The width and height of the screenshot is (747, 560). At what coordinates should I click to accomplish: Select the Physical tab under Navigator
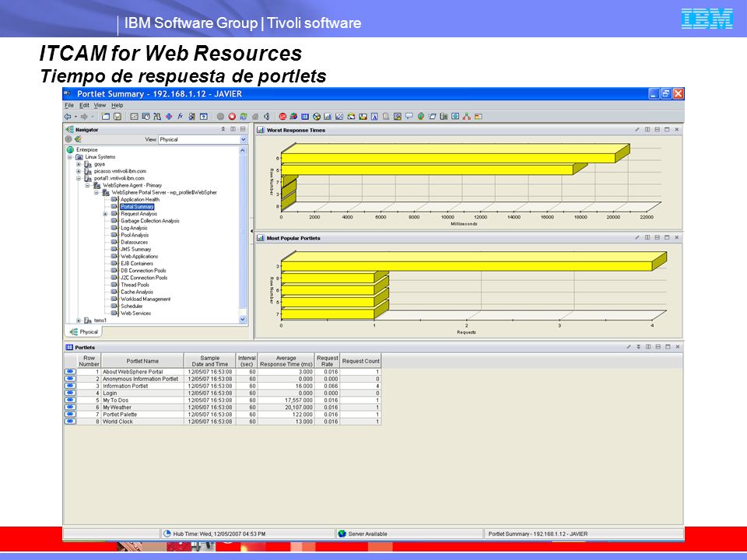83,332
